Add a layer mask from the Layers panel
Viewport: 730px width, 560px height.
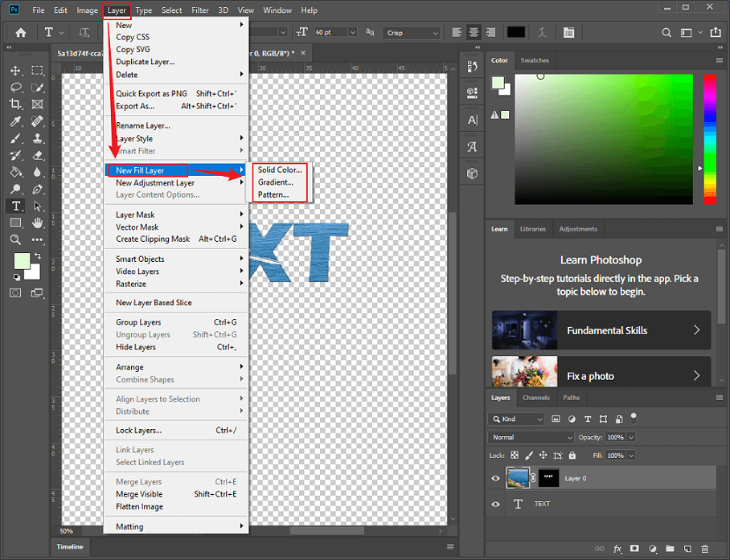click(x=635, y=550)
